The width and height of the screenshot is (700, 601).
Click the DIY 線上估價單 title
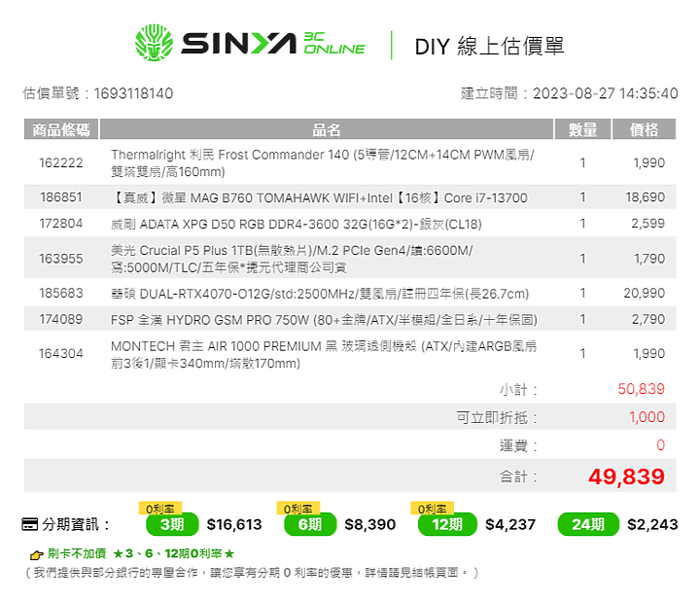click(489, 46)
